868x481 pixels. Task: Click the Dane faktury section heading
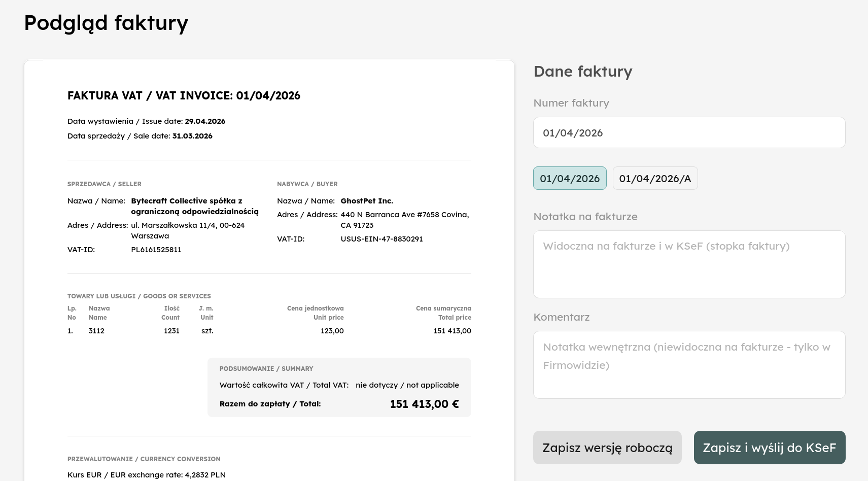click(x=583, y=71)
